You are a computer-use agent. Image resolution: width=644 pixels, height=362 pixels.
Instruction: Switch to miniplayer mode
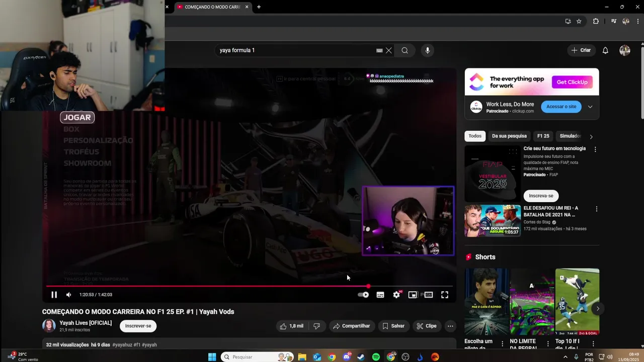pyautogui.click(x=413, y=295)
